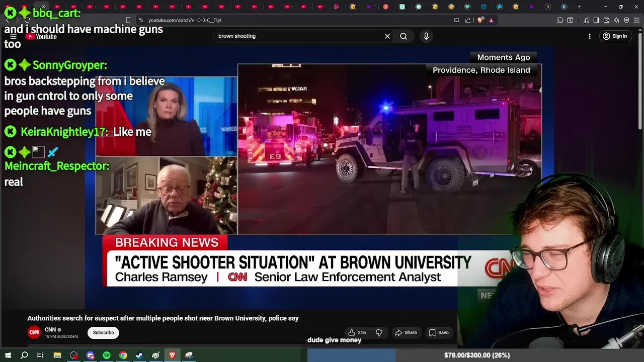This screenshot has height=362, width=644.
Task: Open the paint palette taskbar icon
Action: click(x=155, y=355)
